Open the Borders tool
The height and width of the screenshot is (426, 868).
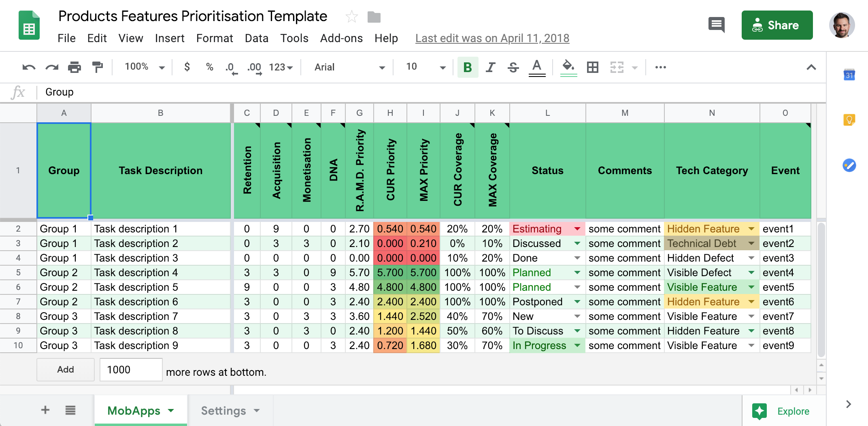593,67
